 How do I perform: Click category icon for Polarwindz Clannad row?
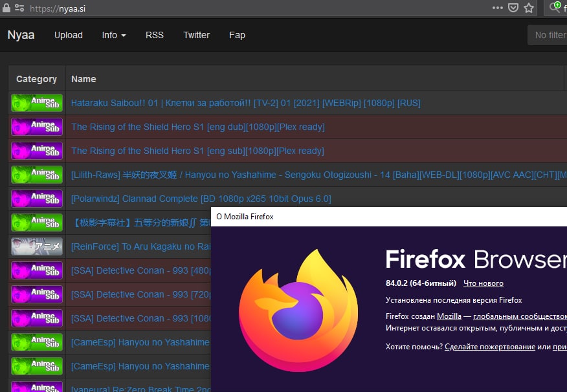[37, 199]
